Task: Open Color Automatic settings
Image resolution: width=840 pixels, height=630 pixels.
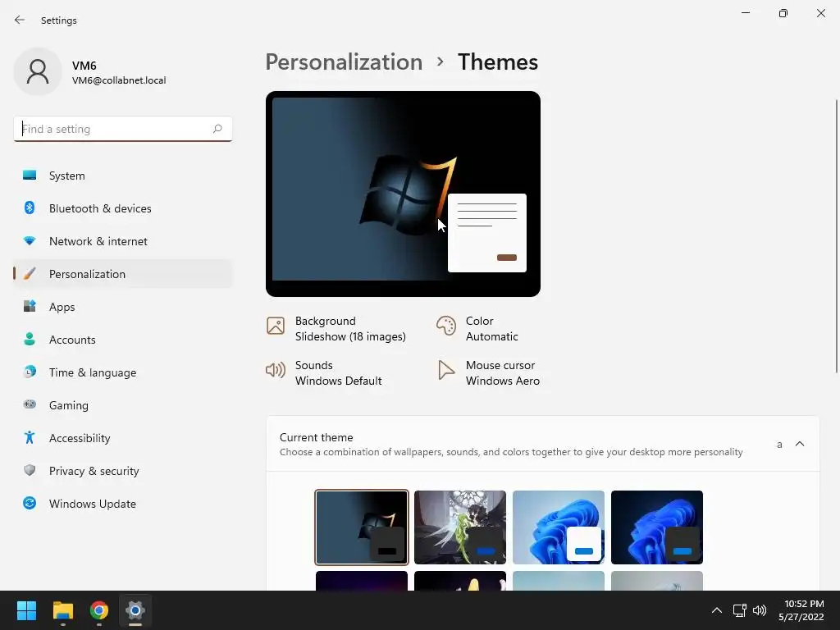Action: tap(478, 329)
